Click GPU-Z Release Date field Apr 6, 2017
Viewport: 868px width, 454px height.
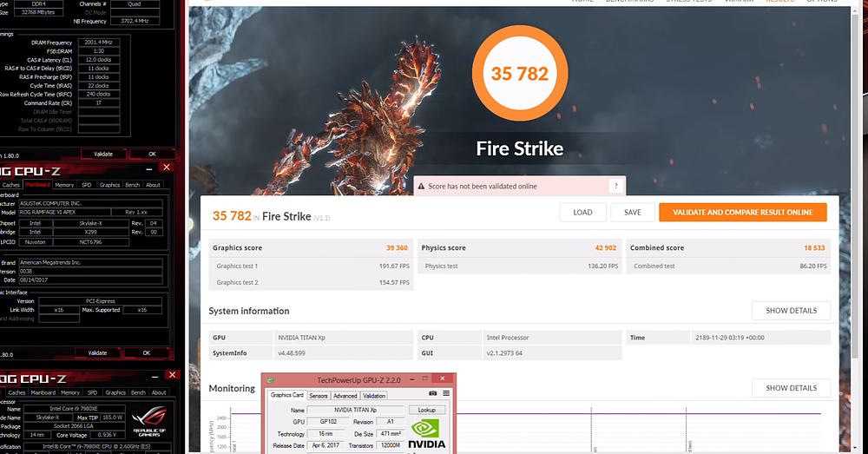click(x=325, y=445)
